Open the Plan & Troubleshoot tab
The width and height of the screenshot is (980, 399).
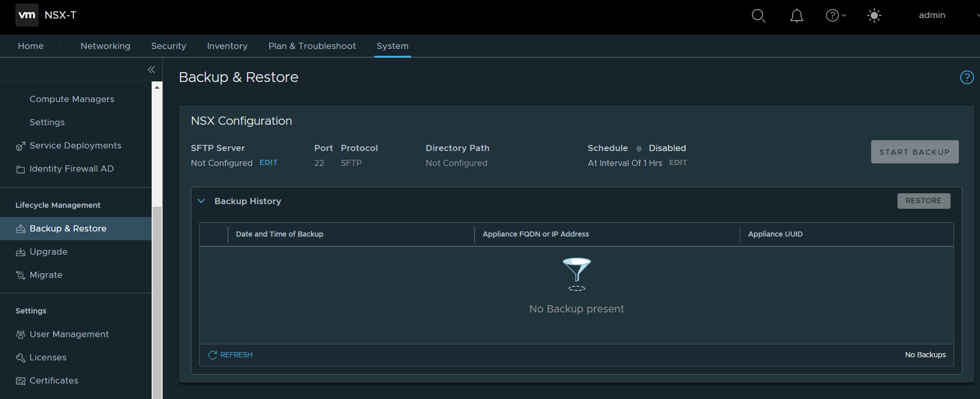312,46
